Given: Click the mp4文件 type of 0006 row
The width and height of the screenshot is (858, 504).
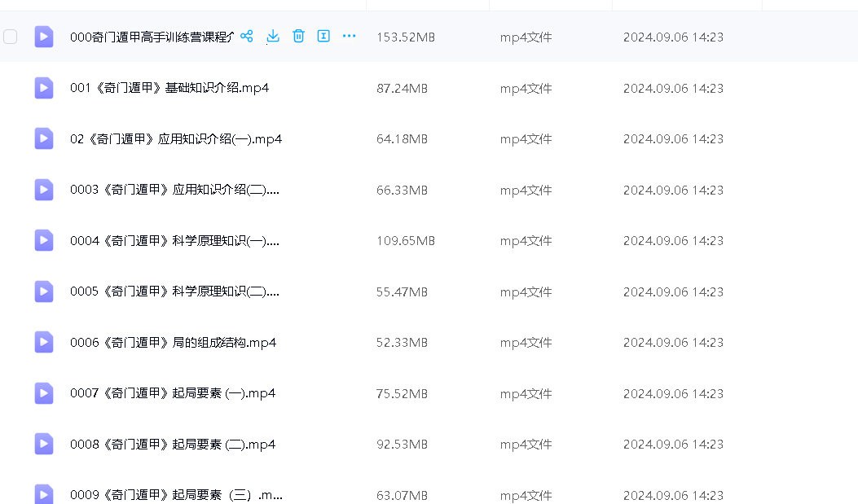Looking at the screenshot, I should point(526,343).
